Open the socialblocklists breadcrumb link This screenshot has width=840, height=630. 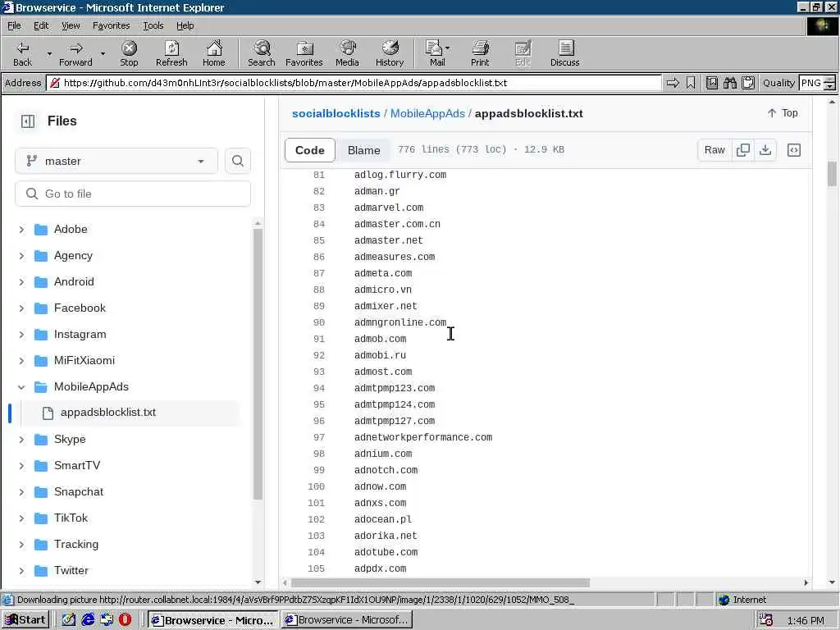(x=336, y=113)
